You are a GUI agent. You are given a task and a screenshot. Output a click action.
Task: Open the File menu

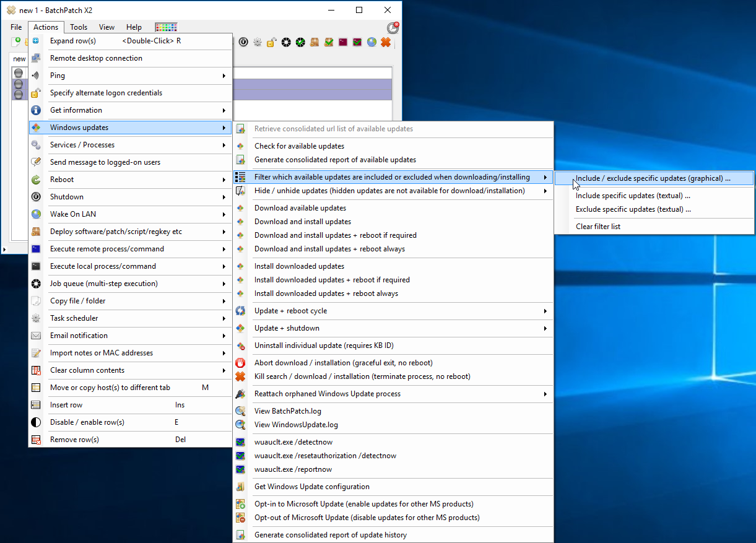[16, 27]
